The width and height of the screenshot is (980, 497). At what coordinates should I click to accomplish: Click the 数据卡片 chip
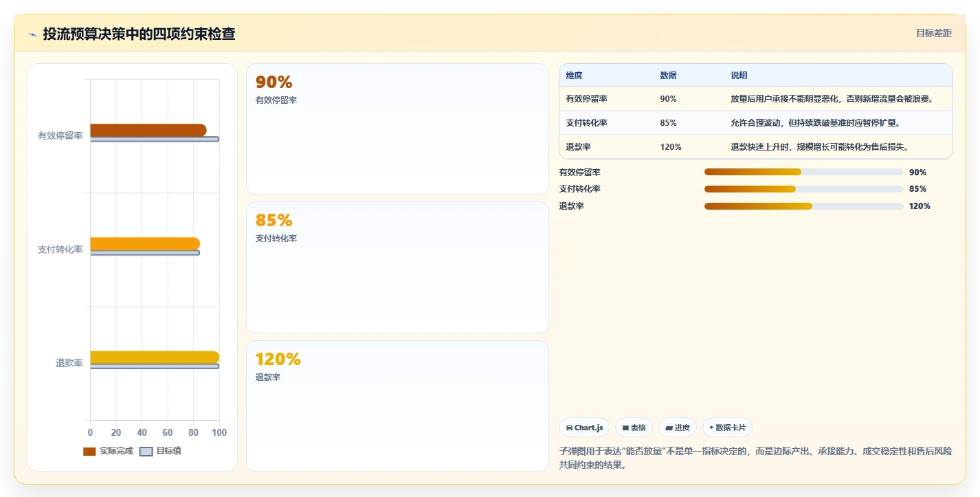tap(727, 428)
